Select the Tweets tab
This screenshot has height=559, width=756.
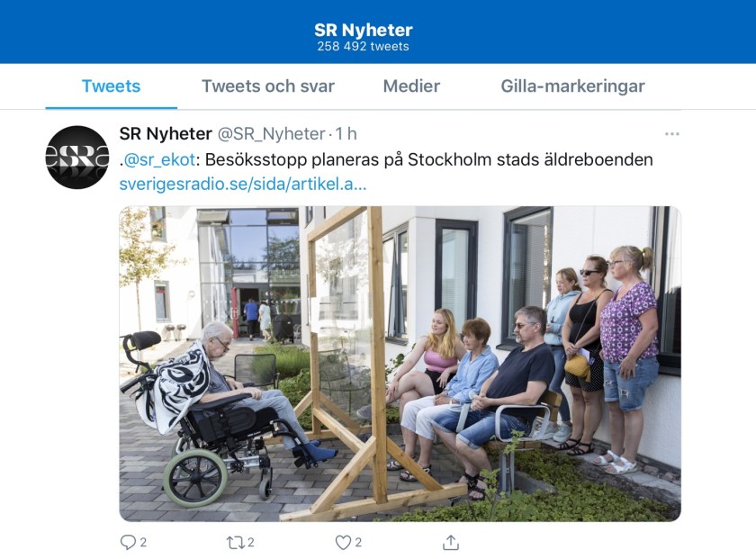[111, 86]
